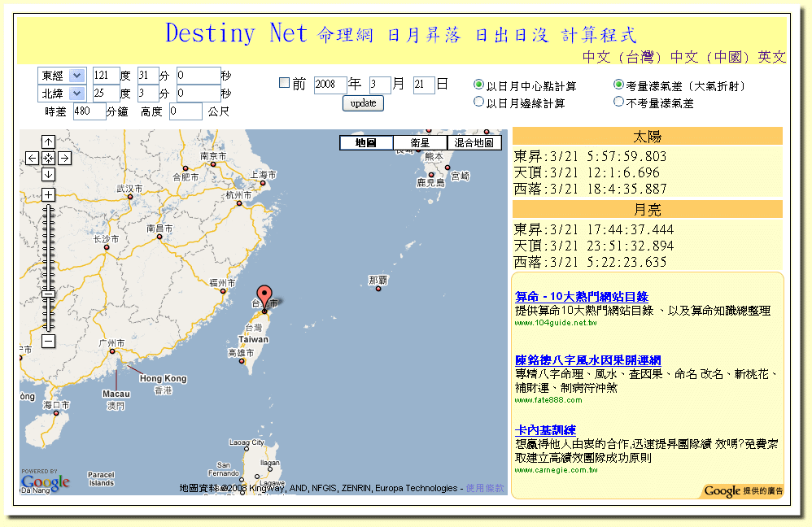Pan the map down with arrow

click(x=48, y=174)
